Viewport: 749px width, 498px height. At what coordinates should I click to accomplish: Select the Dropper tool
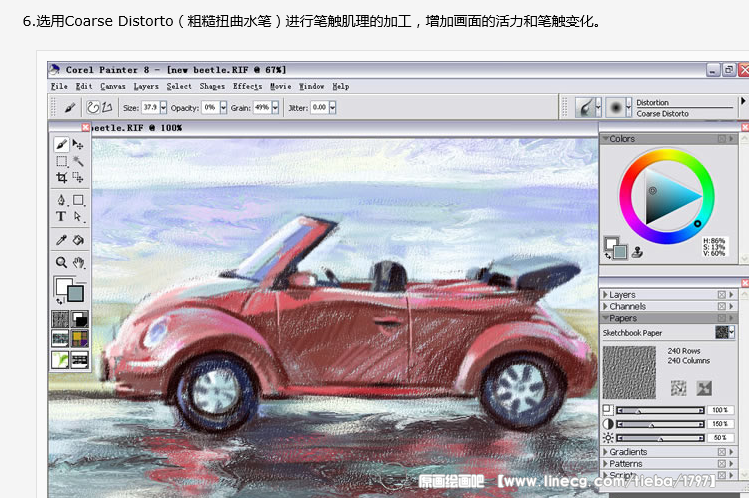point(61,240)
